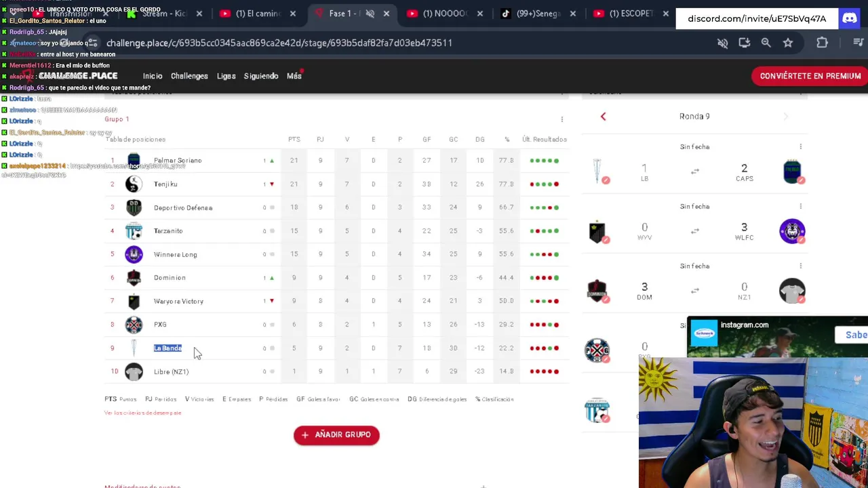868x488 pixels.
Task: Go to the previous round with left chevron
Action: point(603,117)
